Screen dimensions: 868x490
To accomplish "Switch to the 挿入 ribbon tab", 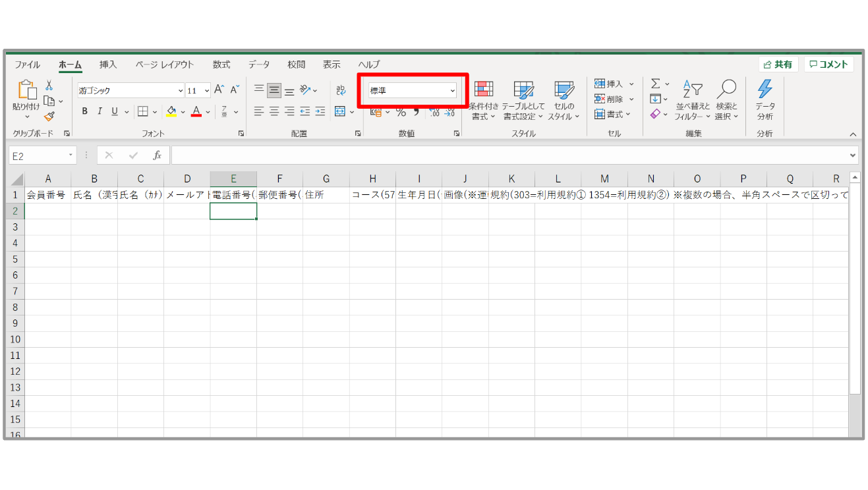I will pyautogui.click(x=108, y=65).
